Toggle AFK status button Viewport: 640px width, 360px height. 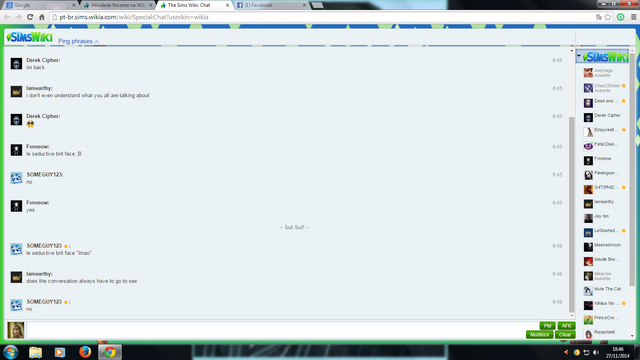[566, 326]
